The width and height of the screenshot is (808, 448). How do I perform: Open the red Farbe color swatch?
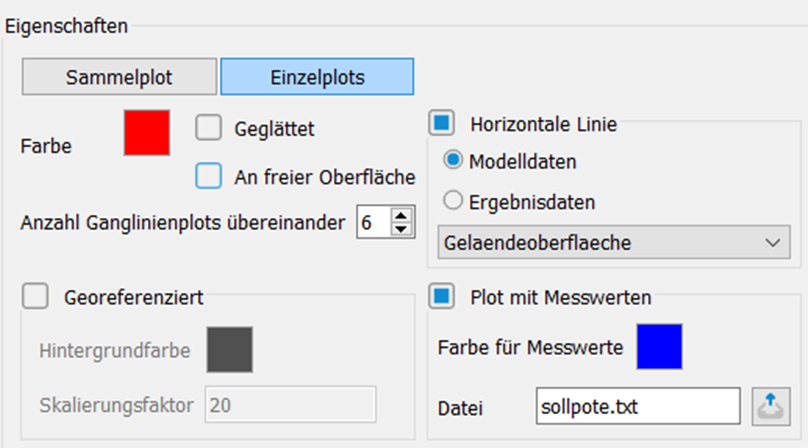pyautogui.click(x=147, y=132)
